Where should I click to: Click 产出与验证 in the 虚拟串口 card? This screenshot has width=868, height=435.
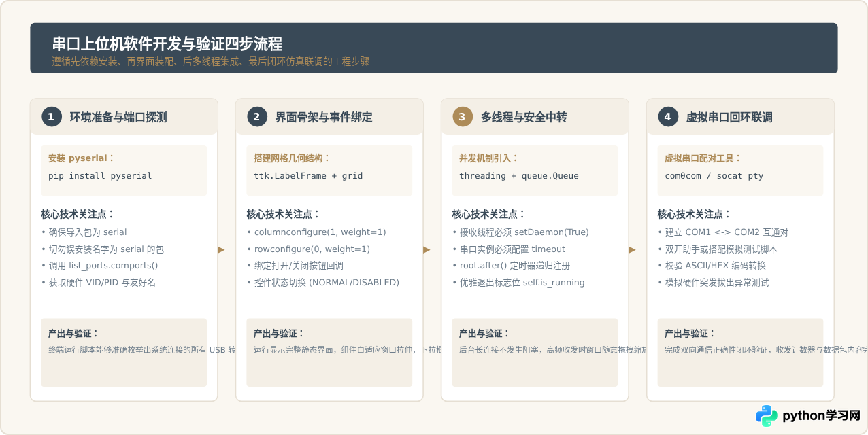pyautogui.click(x=690, y=334)
